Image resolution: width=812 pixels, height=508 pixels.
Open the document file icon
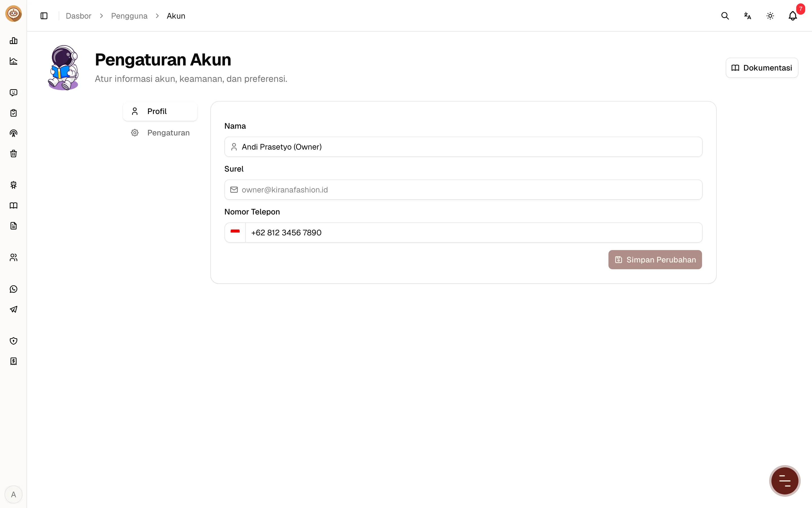[x=14, y=226]
